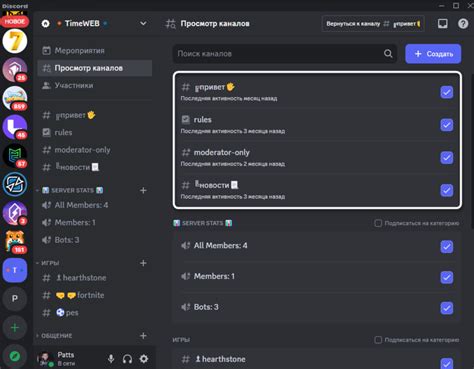
Task: Deafen with the headphones icon
Action: point(127,359)
